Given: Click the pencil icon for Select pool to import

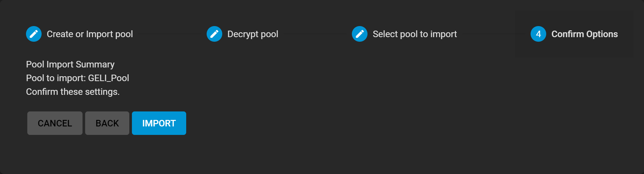Looking at the screenshot, I should pyautogui.click(x=360, y=34).
